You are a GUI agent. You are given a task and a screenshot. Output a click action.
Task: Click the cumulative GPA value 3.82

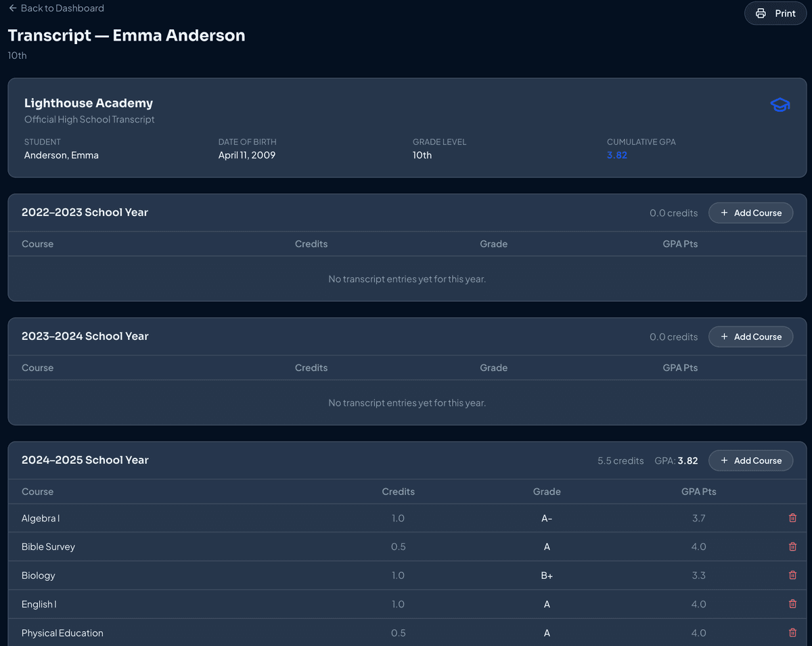(x=616, y=155)
